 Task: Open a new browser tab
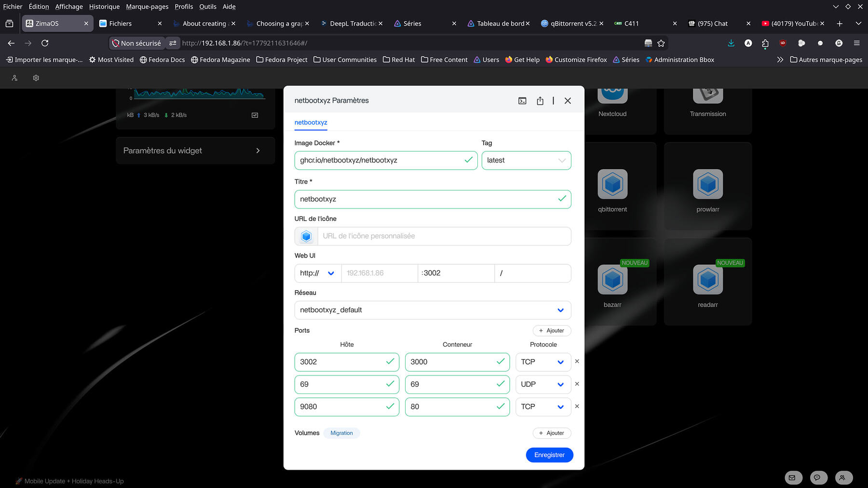(840, 24)
